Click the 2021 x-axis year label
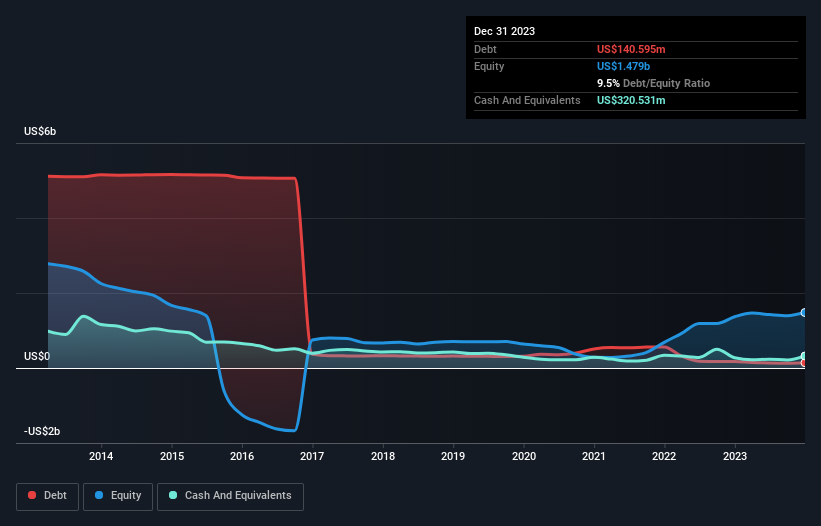The image size is (821, 526). [594, 456]
